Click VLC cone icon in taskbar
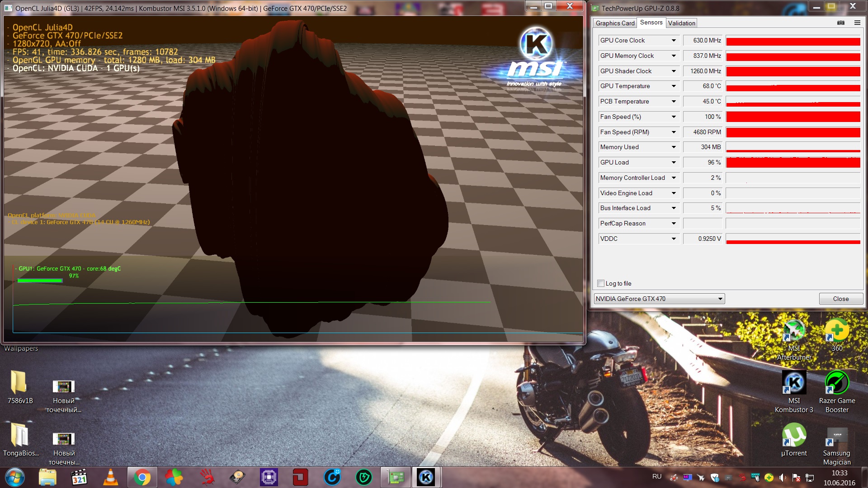 tap(110, 477)
